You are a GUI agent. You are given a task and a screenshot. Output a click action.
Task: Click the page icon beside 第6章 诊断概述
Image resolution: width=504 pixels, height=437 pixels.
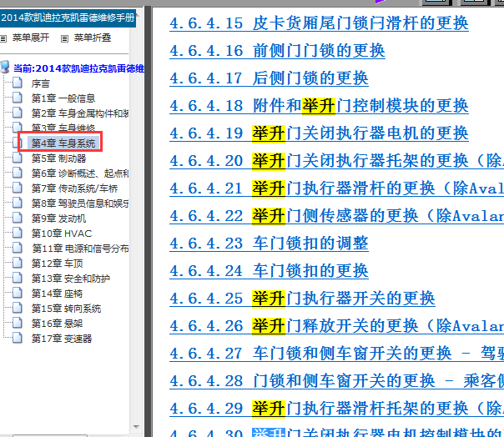(18, 173)
